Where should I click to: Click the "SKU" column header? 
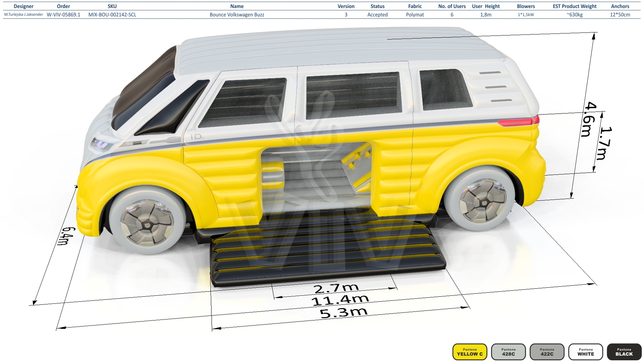(112, 6)
